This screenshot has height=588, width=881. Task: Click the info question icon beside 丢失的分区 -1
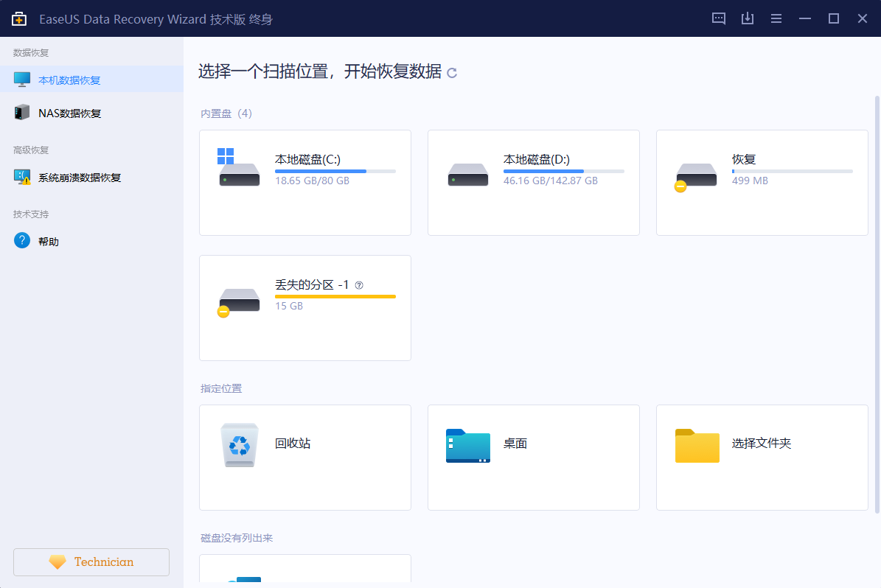(x=359, y=285)
